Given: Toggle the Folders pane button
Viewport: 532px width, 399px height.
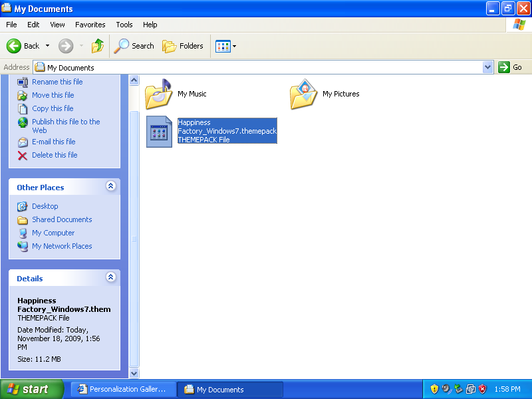Looking at the screenshot, I should click(x=183, y=46).
